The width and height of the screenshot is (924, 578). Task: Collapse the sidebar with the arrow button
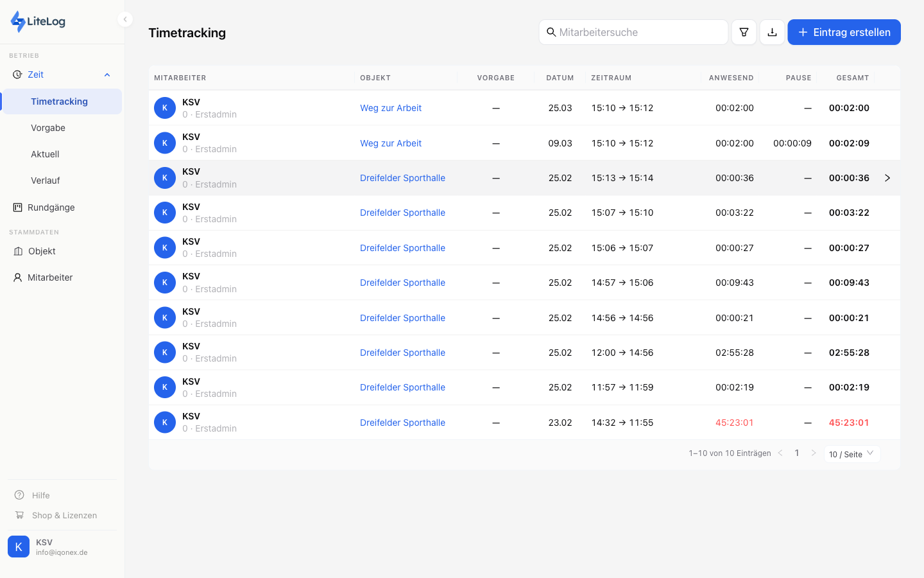pos(125,19)
